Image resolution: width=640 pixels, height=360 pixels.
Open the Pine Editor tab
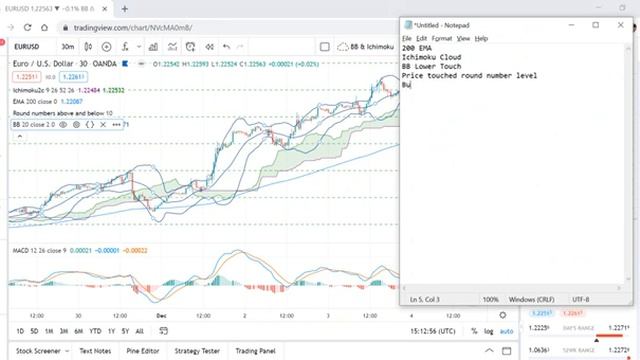click(x=142, y=351)
